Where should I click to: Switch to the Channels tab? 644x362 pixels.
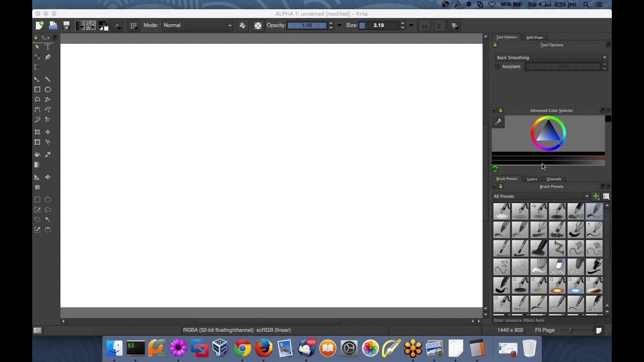click(554, 179)
